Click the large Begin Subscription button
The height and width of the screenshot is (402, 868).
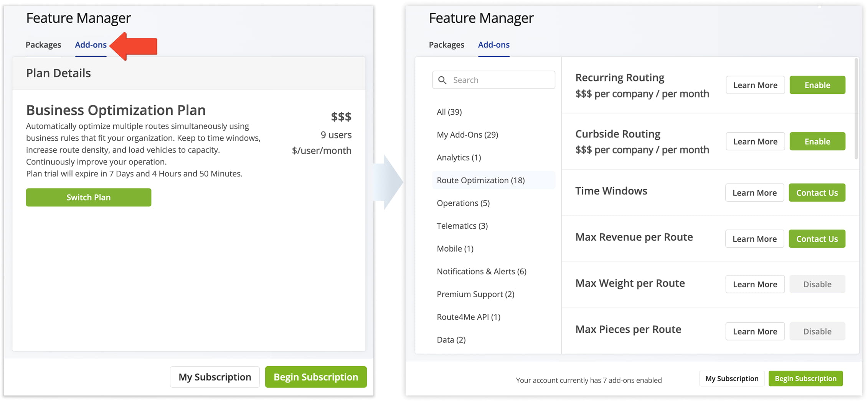pyautogui.click(x=315, y=377)
